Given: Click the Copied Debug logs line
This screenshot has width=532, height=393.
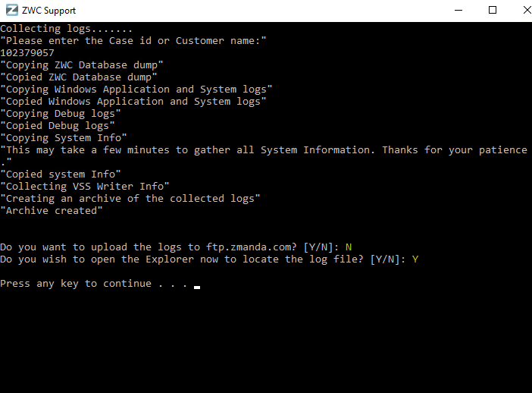Looking at the screenshot, I should pos(58,126).
